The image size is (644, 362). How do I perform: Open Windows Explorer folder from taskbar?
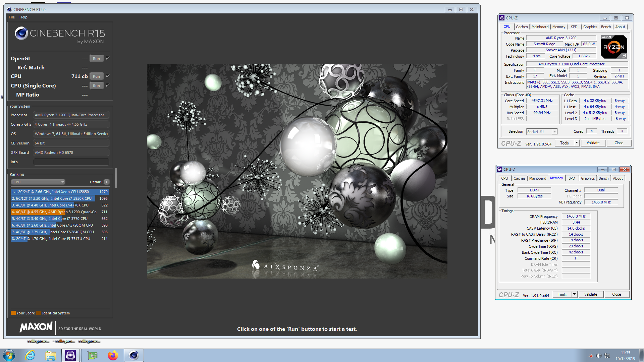51,355
